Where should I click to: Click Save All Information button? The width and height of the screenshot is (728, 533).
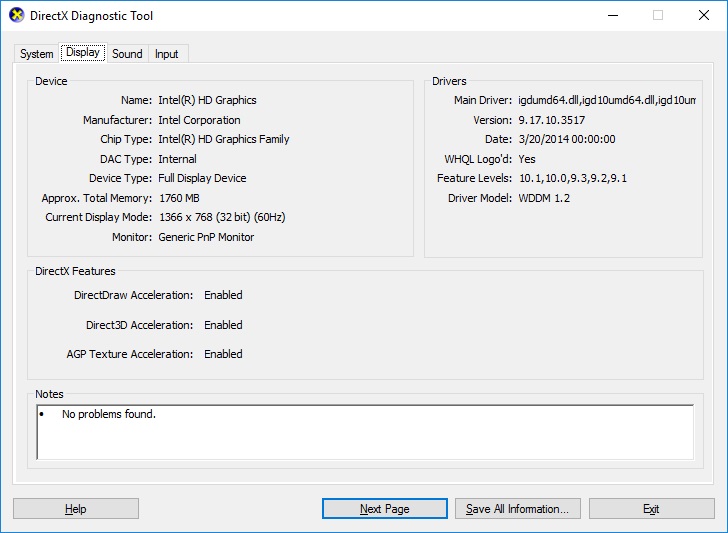click(x=518, y=509)
